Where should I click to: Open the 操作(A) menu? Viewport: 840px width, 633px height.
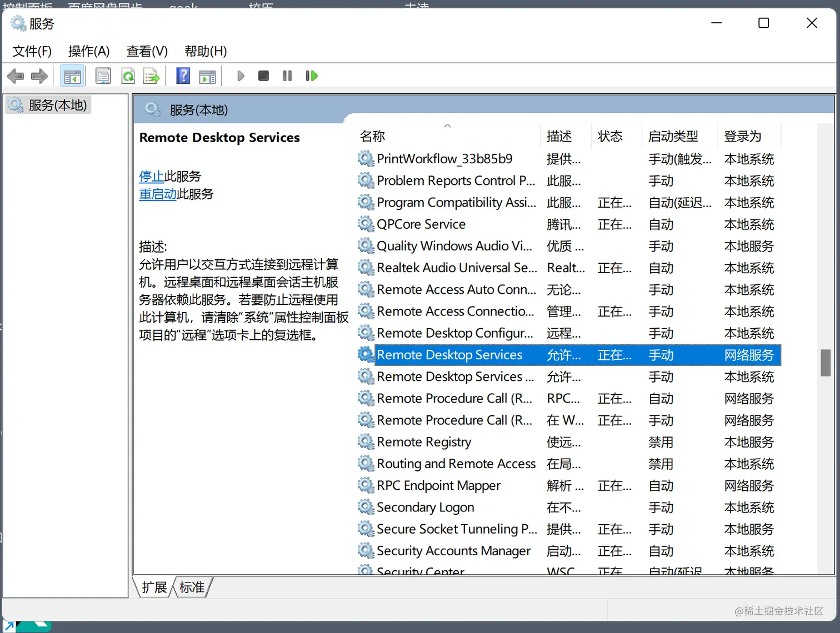point(89,51)
